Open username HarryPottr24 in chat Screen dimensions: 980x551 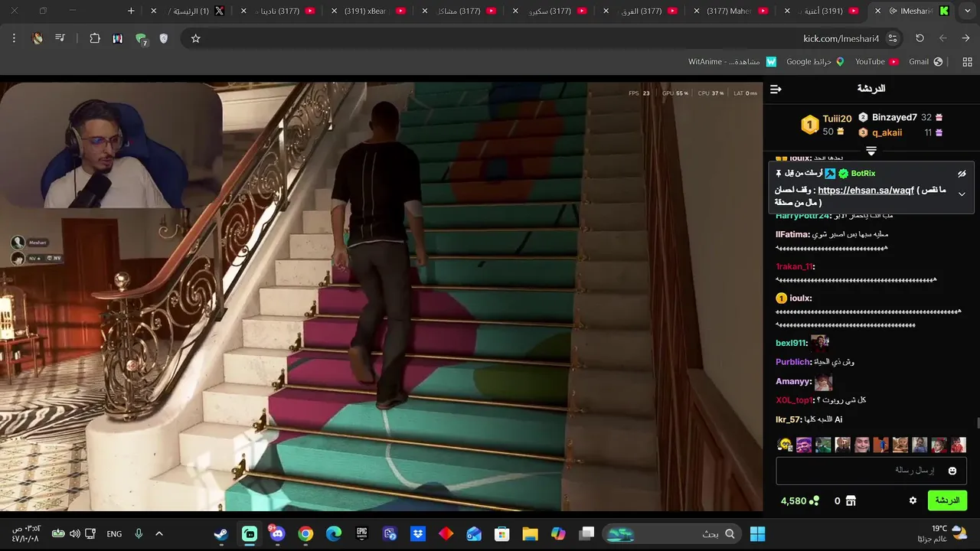pyautogui.click(x=802, y=216)
